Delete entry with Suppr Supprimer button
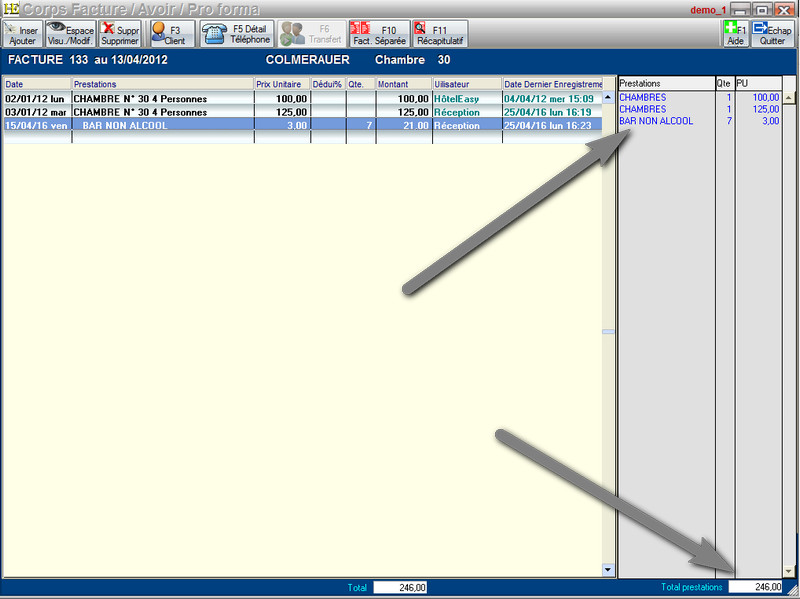Image resolution: width=800 pixels, height=599 pixels. 119,34
